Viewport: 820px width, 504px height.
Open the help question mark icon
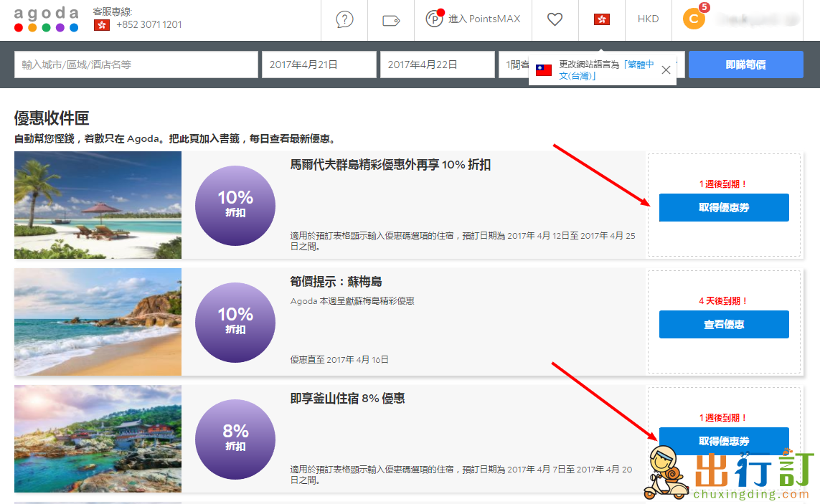344,19
